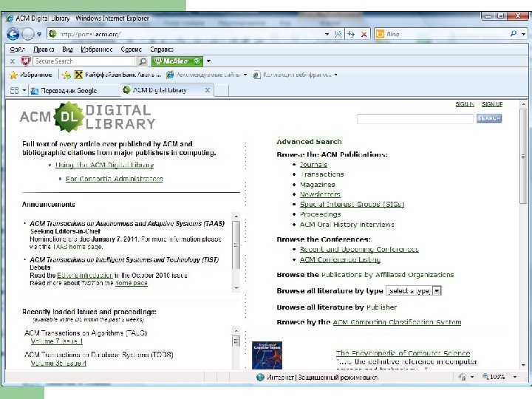Open For Consortia Administrators link
This screenshot has height=399, width=532.
114,179
